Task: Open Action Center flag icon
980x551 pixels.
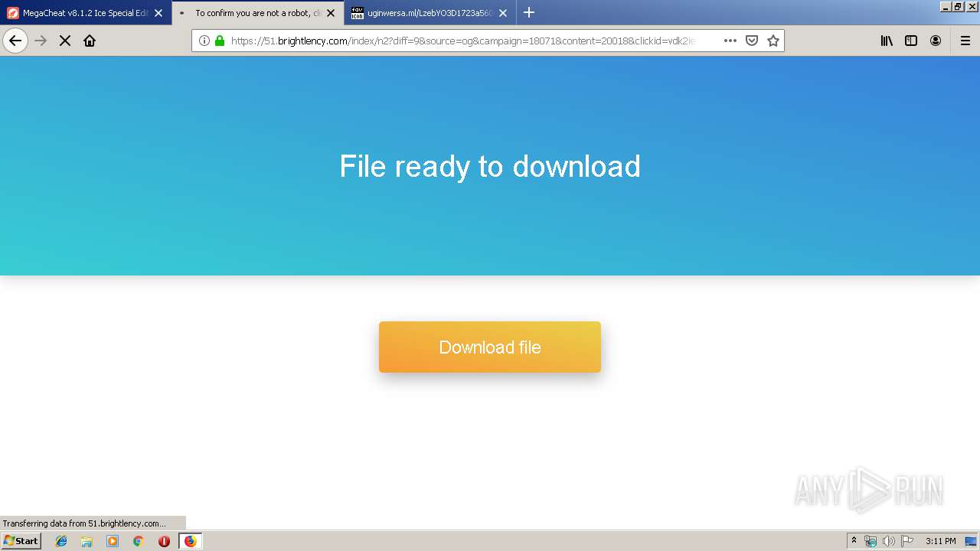Action: click(x=907, y=541)
